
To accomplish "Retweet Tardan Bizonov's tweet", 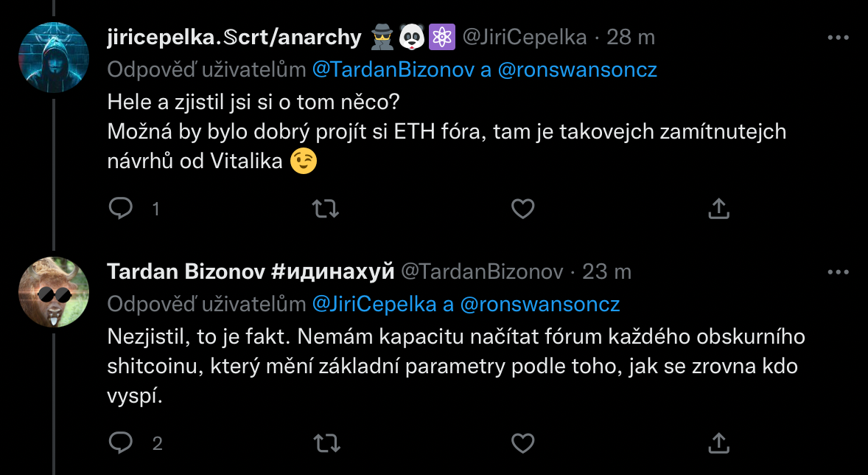I will [x=326, y=443].
